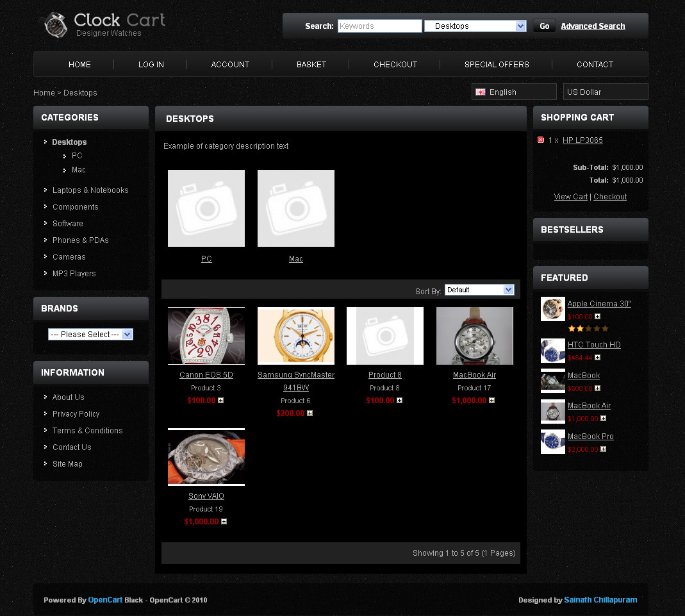This screenshot has width=685, height=616.
Task: Add Canon EOS 5D to cart plus icon
Action: point(220,400)
